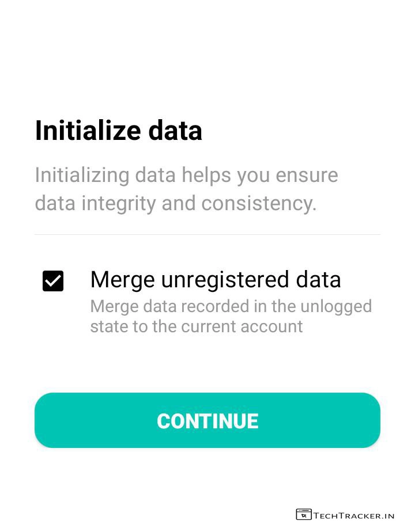
Task: Click the word "Merge" in the option title
Action: [x=122, y=280]
